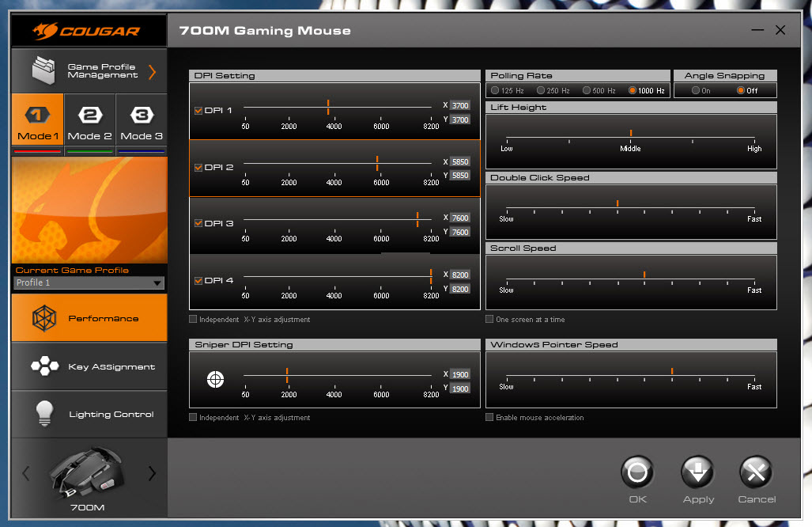Cancel the changes
Image resolution: width=812 pixels, height=527 pixels.
tap(756, 472)
